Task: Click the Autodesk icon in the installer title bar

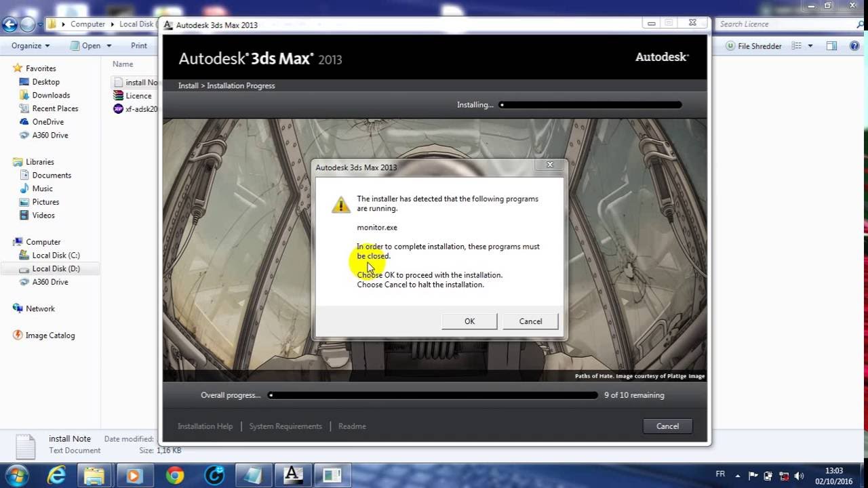Action: coord(168,25)
